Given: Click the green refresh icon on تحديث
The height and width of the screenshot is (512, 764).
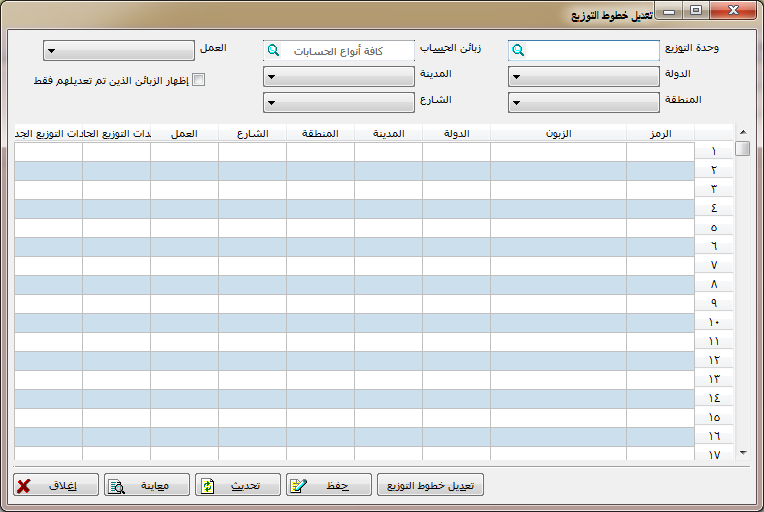Looking at the screenshot, I should pyautogui.click(x=208, y=487).
